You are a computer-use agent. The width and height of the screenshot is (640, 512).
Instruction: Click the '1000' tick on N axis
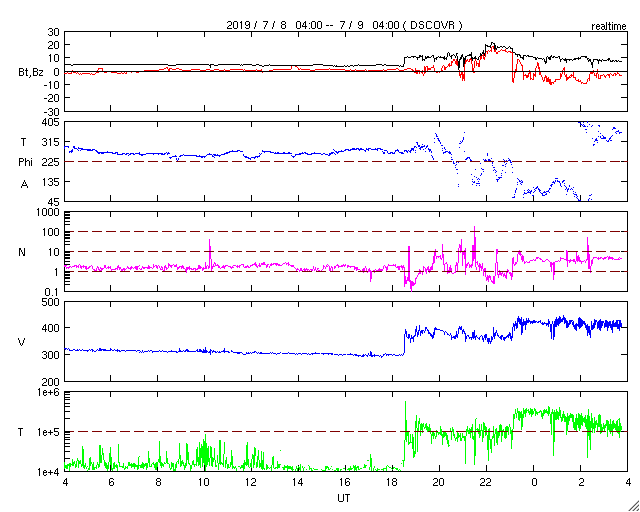[48, 212]
